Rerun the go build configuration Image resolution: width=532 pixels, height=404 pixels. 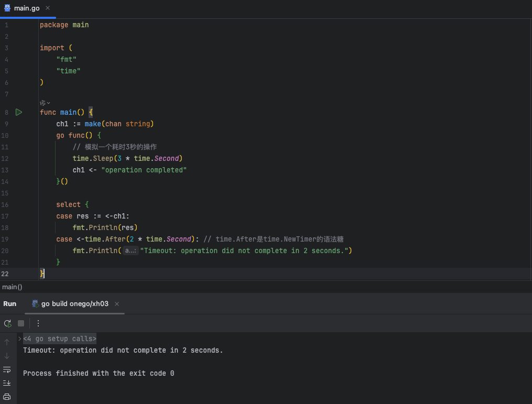(7, 323)
